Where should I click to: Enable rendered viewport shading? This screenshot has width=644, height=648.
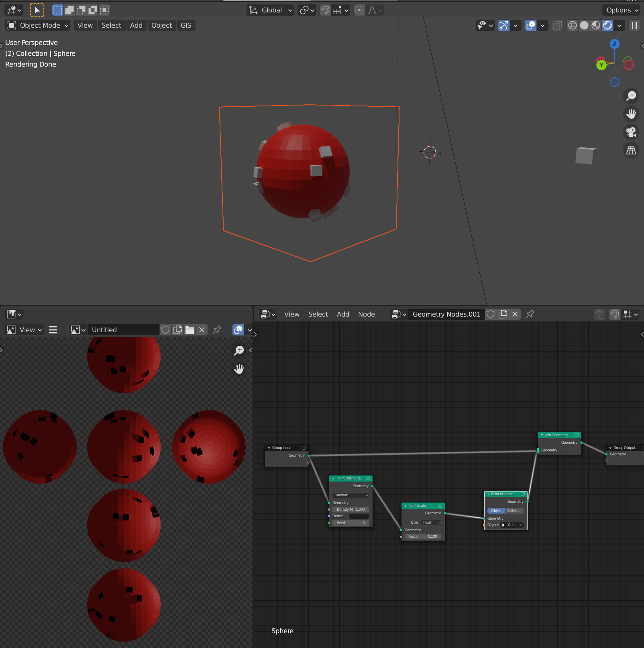[607, 26]
